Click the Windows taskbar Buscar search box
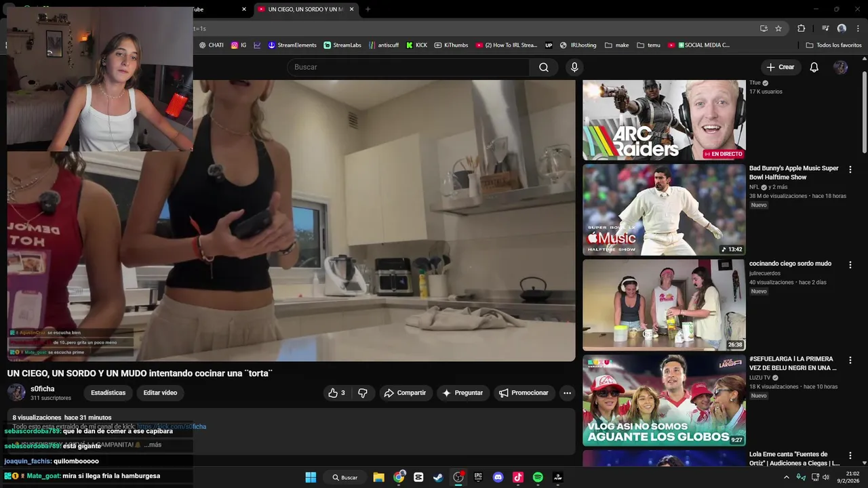The height and width of the screenshot is (488, 868). click(x=344, y=477)
